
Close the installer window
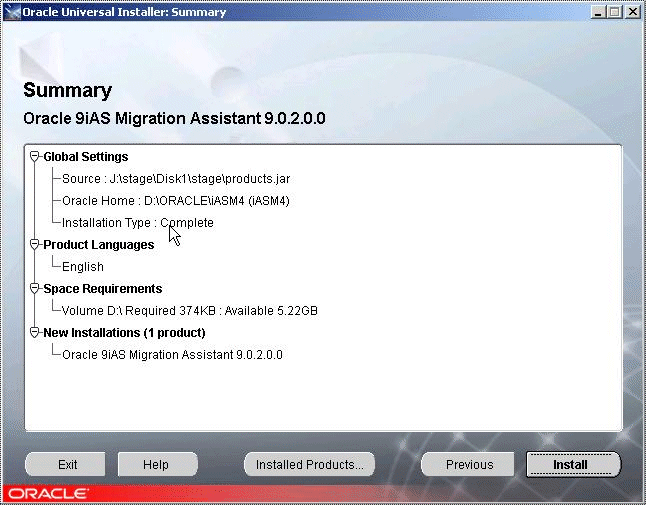(632, 12)
